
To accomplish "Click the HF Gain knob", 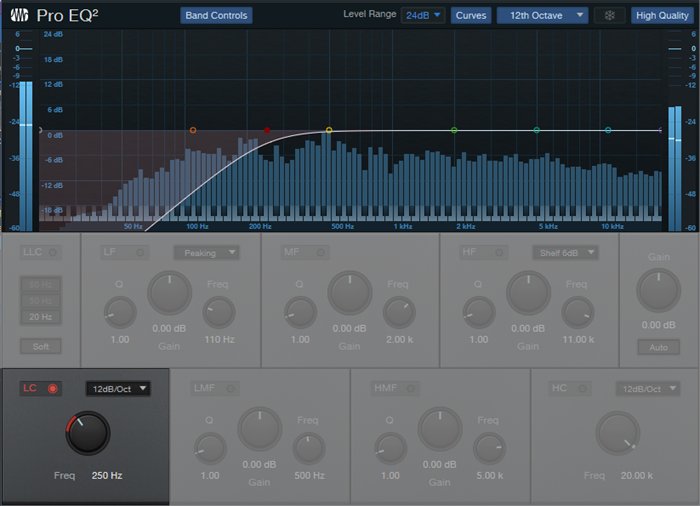I will point(528,293).
